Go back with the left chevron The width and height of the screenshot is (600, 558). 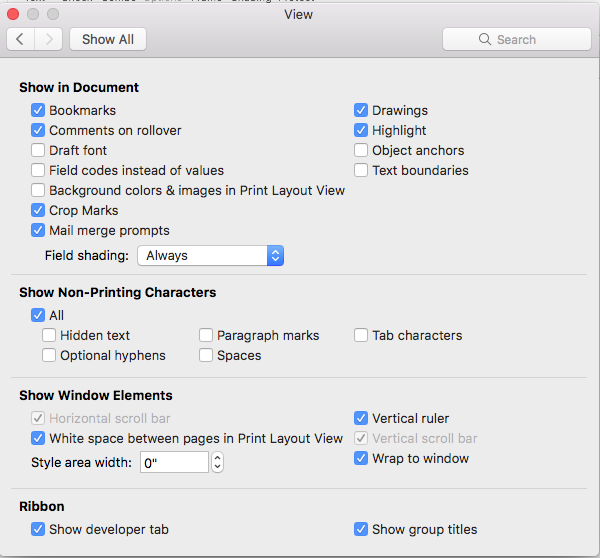tap(21, 39)
